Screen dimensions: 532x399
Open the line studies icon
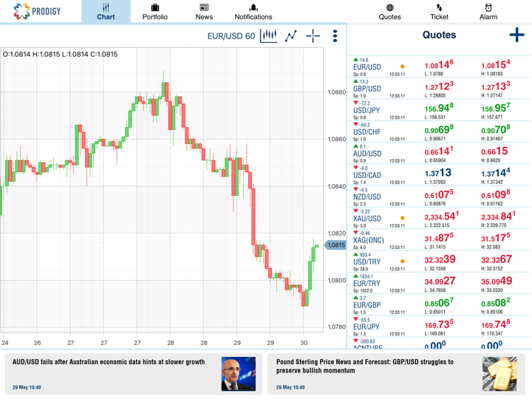pos(291,35)
